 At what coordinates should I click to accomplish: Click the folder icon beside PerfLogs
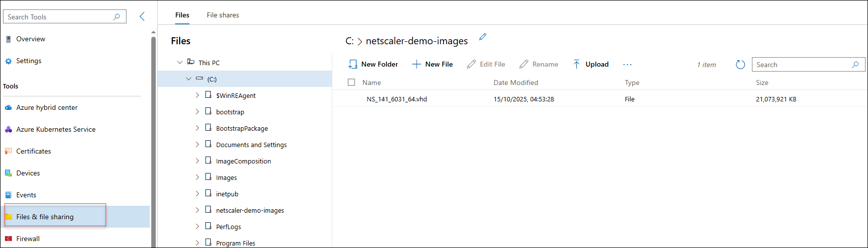pos(208,226)
